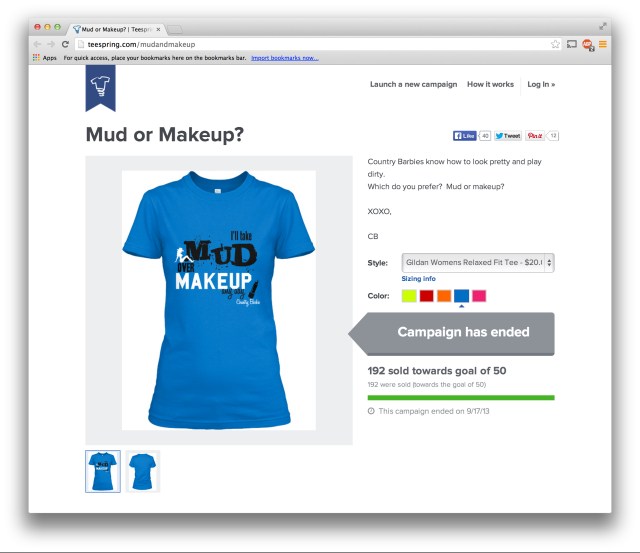This screenshot has height=553, width=640.
Task: Click the Teespring logo banner
Action: click(100, 88)
